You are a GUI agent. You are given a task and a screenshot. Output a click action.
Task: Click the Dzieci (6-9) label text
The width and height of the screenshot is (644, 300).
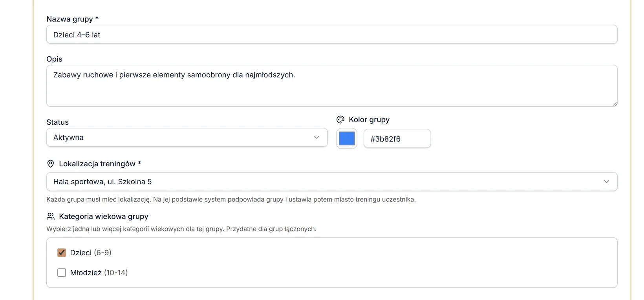(x=91, y=253)
